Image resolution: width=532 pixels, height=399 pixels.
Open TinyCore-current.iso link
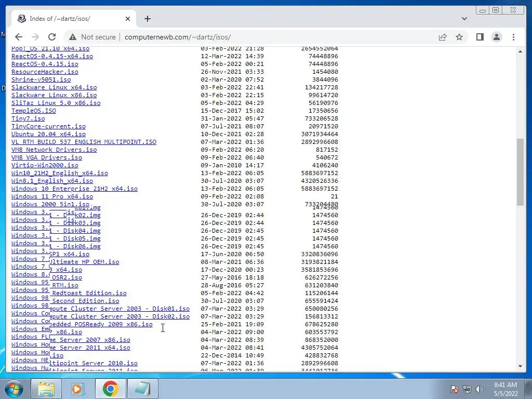[x=48, y=127]
